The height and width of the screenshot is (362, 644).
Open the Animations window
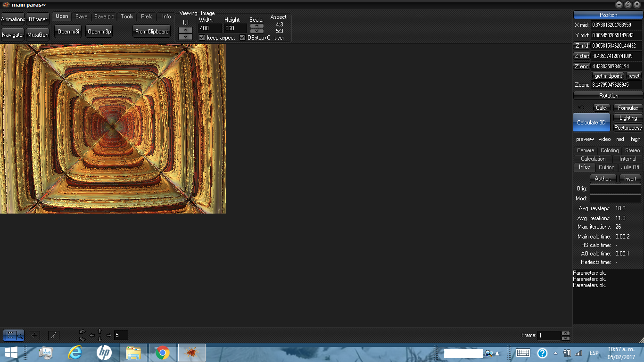pos(13,19)
